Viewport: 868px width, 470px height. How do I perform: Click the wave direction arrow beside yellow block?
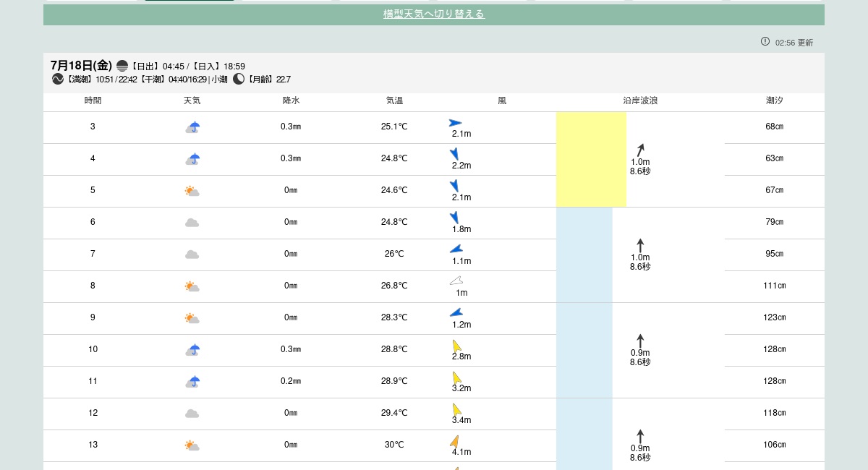[x=640, y=150]
